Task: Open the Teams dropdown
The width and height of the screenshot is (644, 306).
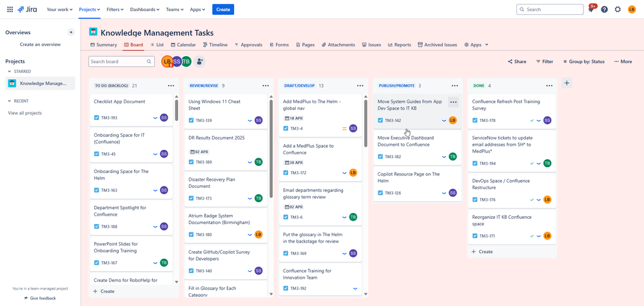Action: 175,10
